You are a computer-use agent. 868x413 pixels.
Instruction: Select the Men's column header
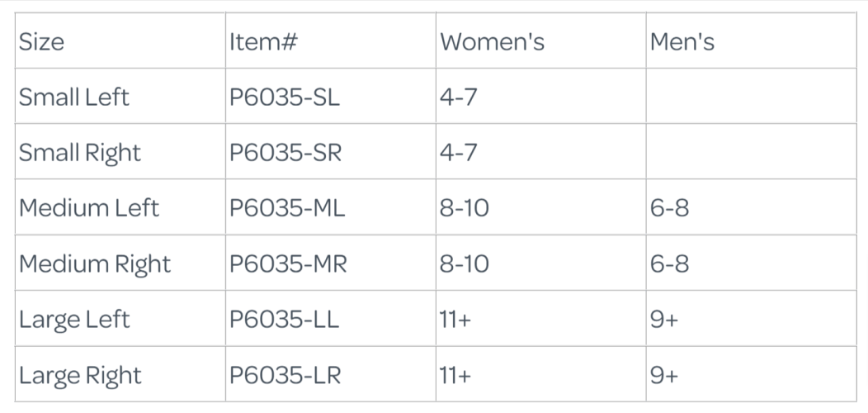coord(682,41)
